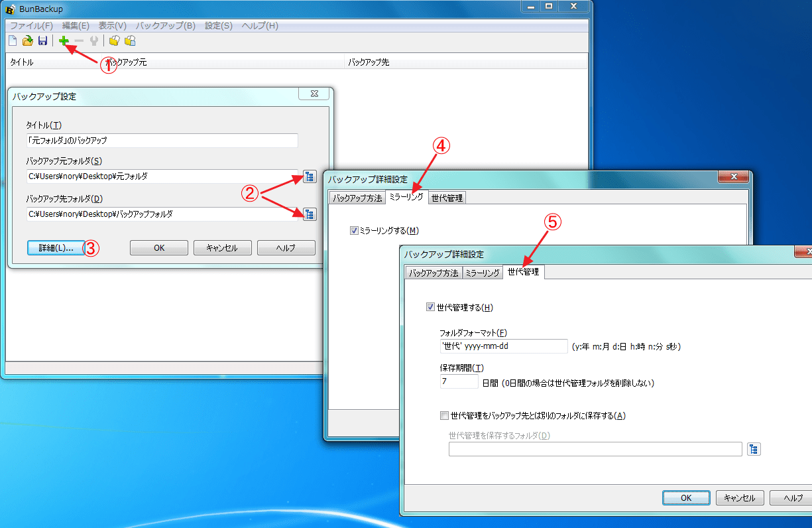Click the new file icon in toolbar
The width and height of the screenshot is (812, 528).
[x=13, y=41]
